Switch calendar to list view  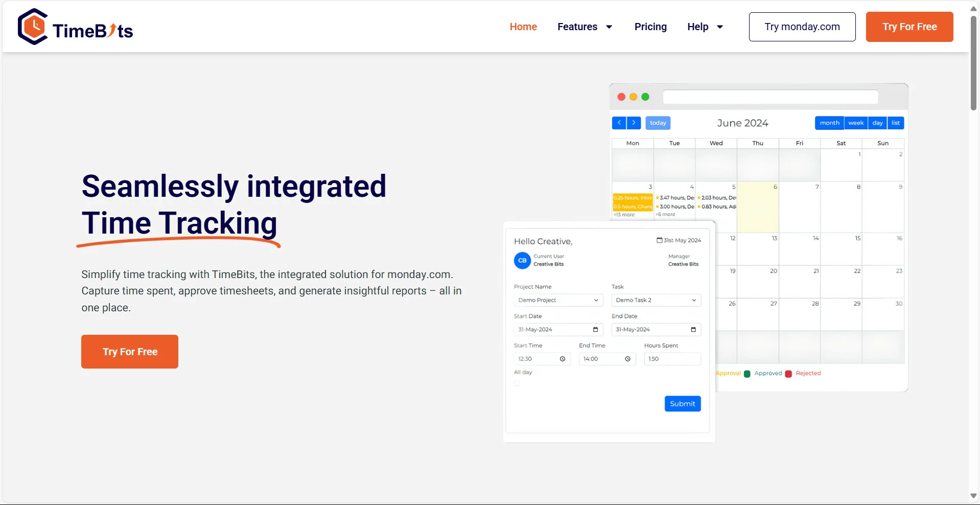[x=895, y=123]
